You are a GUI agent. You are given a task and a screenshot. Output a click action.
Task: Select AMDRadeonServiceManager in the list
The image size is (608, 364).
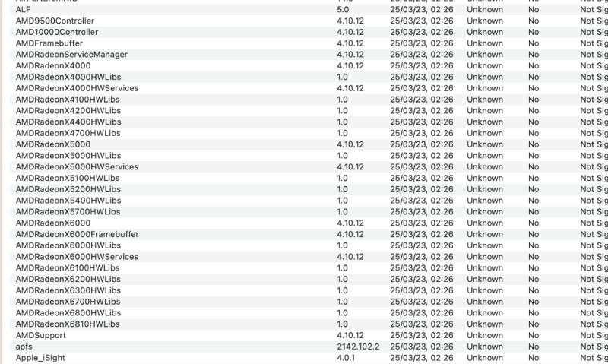71,54
